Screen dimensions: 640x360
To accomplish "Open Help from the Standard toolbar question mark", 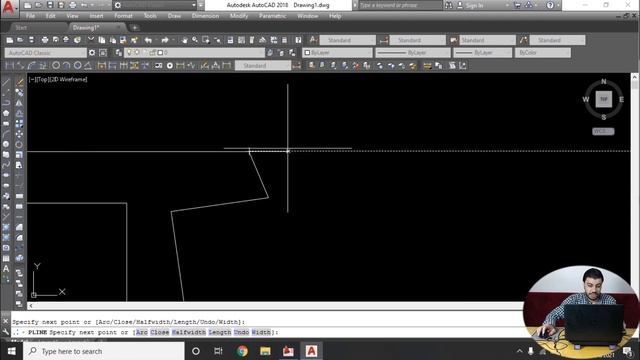I will pos(298,40).
